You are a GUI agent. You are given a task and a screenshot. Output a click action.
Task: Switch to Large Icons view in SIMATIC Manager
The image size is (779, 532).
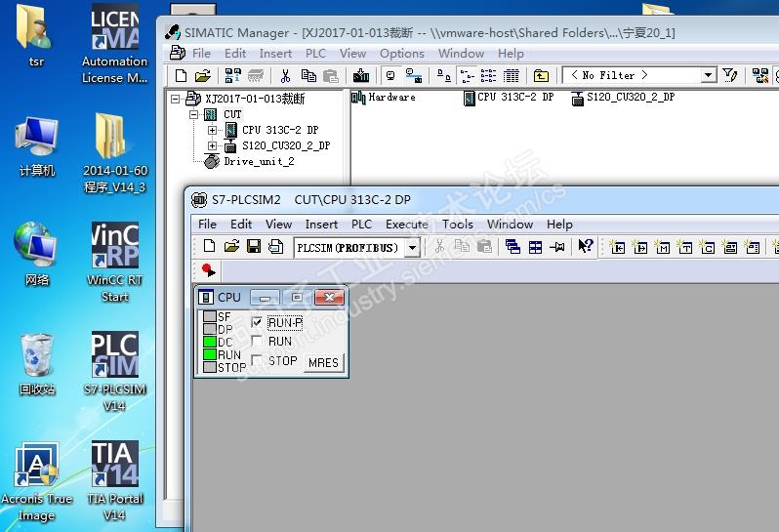(x=443, y=75)
